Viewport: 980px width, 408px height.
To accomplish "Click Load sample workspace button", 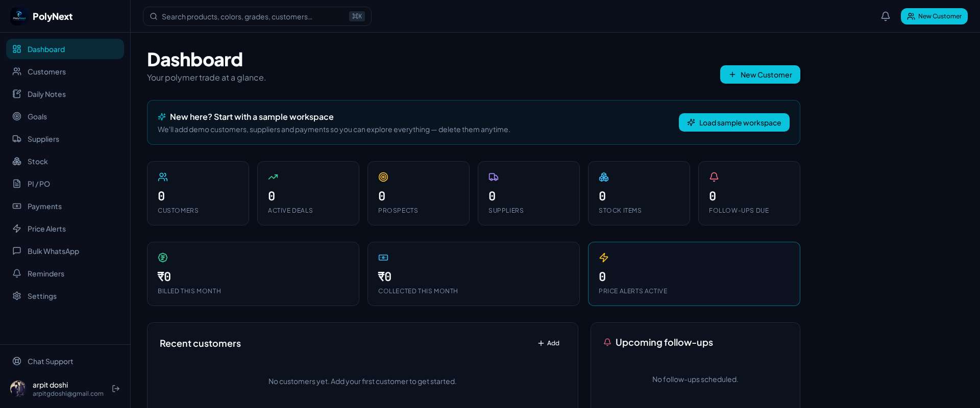I will click(734, 122).
